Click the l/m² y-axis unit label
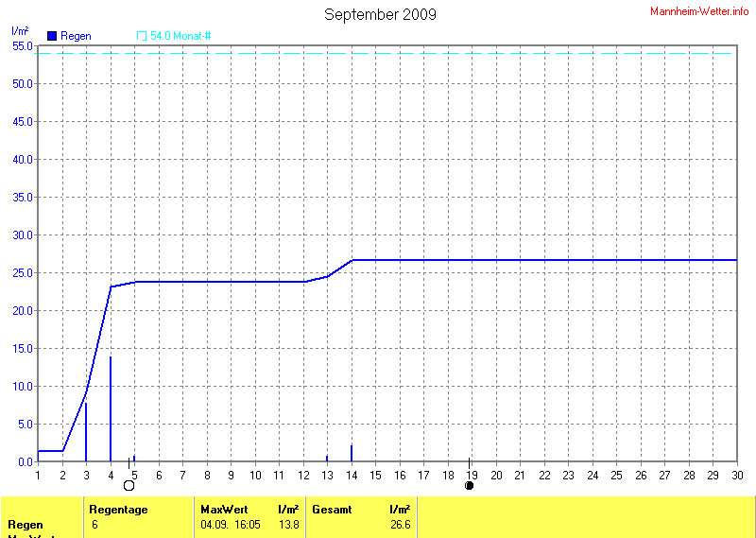This screenshot has height=538, width=756. click(x=19, y=31)
